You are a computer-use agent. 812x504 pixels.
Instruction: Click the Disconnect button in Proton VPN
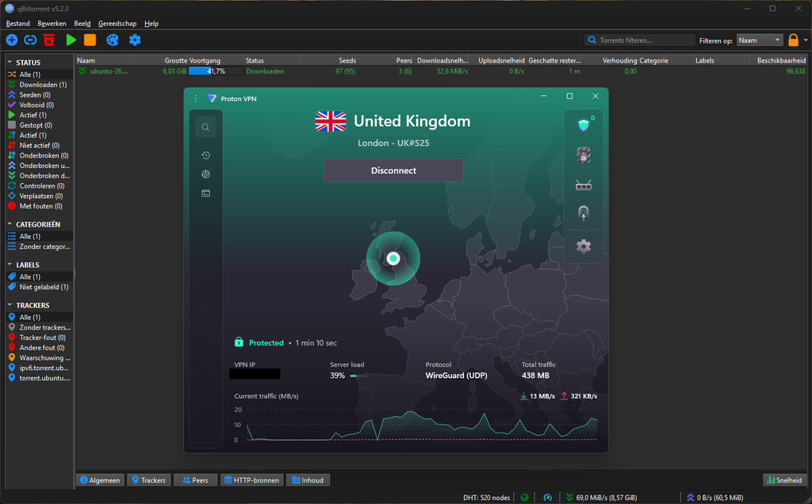pos(393,170)
